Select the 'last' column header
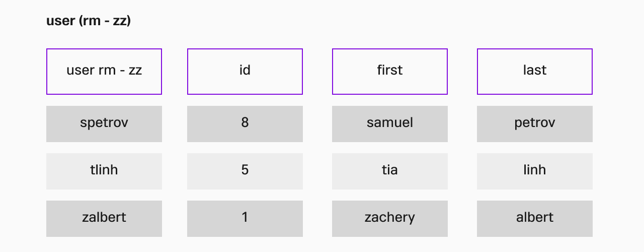The image size is (644, 252). coord(535,72)
